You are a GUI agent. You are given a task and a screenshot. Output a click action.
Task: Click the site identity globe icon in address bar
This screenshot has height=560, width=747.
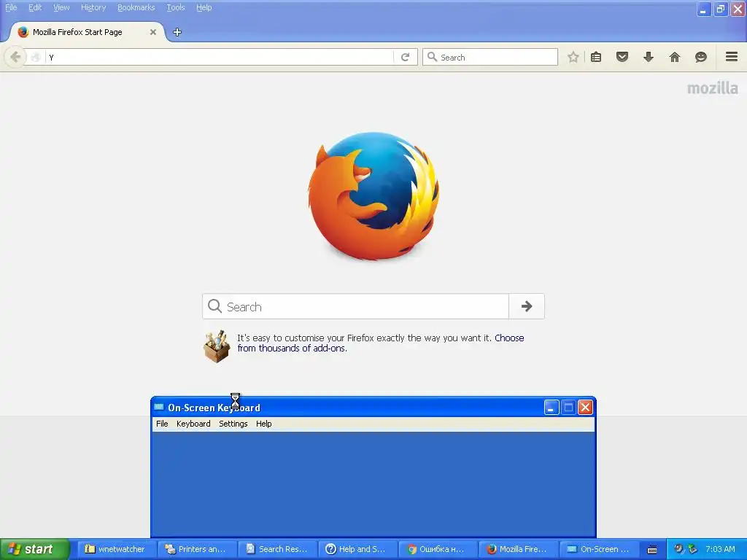[x=35, y=57]
